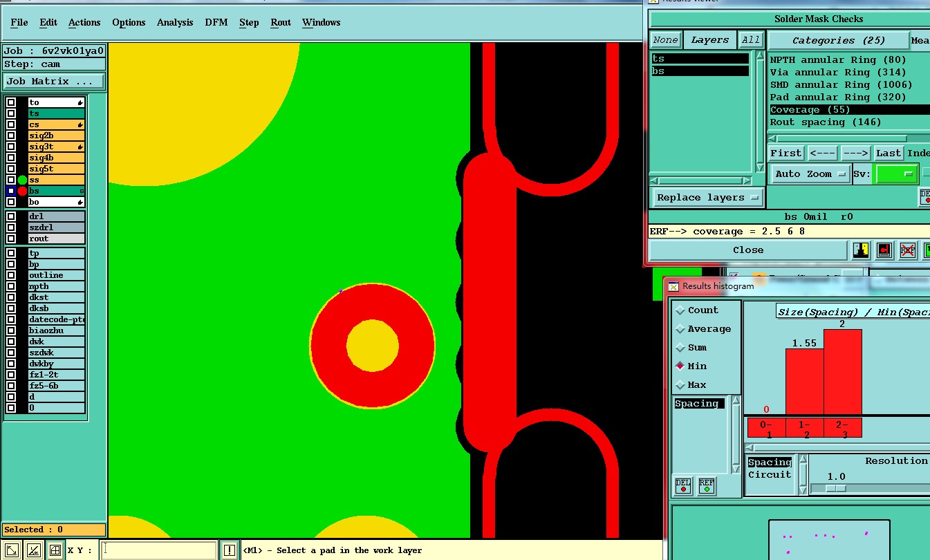Click the marker icon at the right of the sig3t layer
Viewport: 930px width, 560px height.
[81, 147]
